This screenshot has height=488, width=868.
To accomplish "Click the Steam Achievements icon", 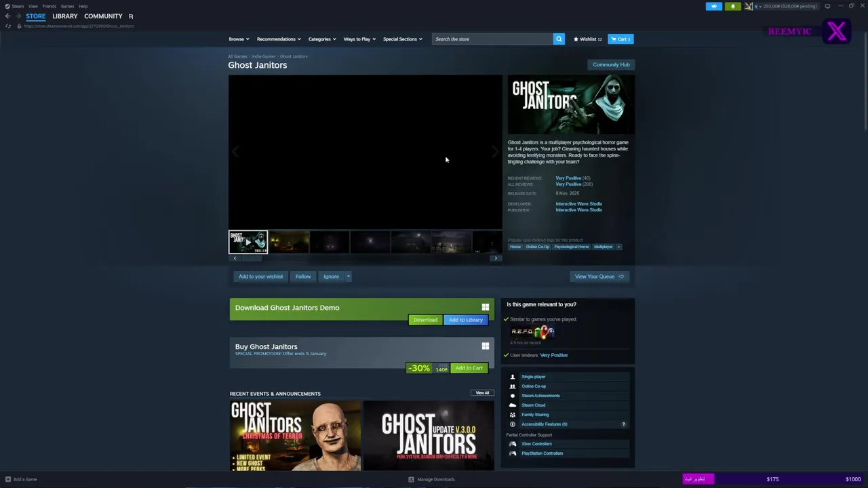I will [513, 396].
